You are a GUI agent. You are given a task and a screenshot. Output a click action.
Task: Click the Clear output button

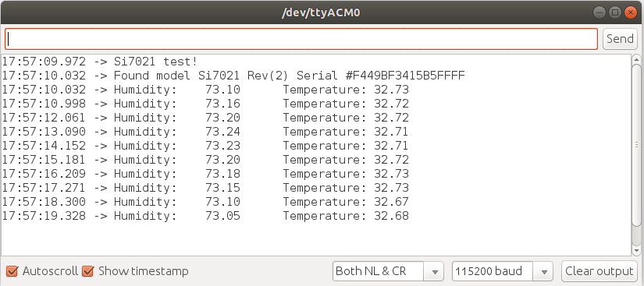click(600, 271)
